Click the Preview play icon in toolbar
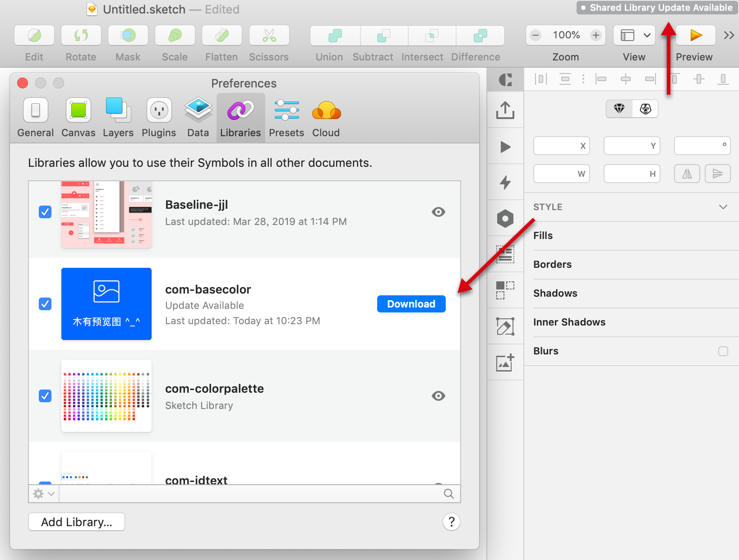739x560 pixels. pos(696,35)
